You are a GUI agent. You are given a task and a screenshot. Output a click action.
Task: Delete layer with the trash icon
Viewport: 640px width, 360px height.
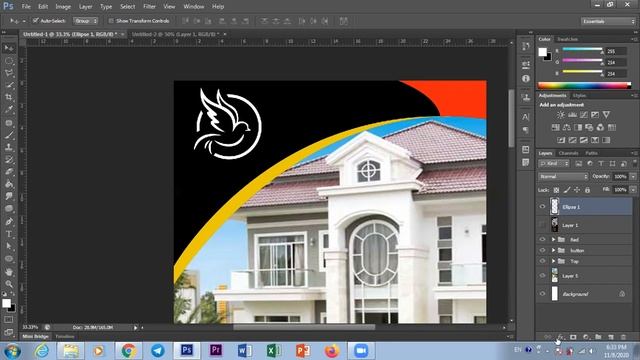point(623,337)
